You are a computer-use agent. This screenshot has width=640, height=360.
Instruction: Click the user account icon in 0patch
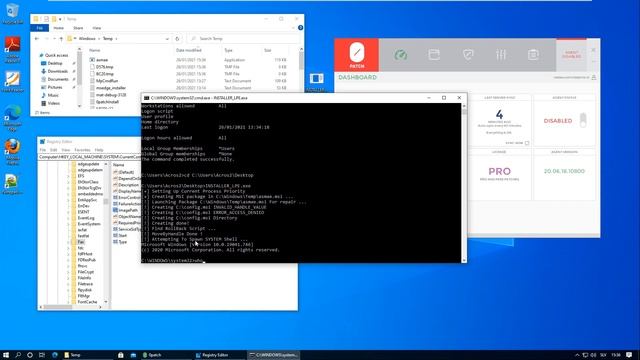click(x=594, y=77)
